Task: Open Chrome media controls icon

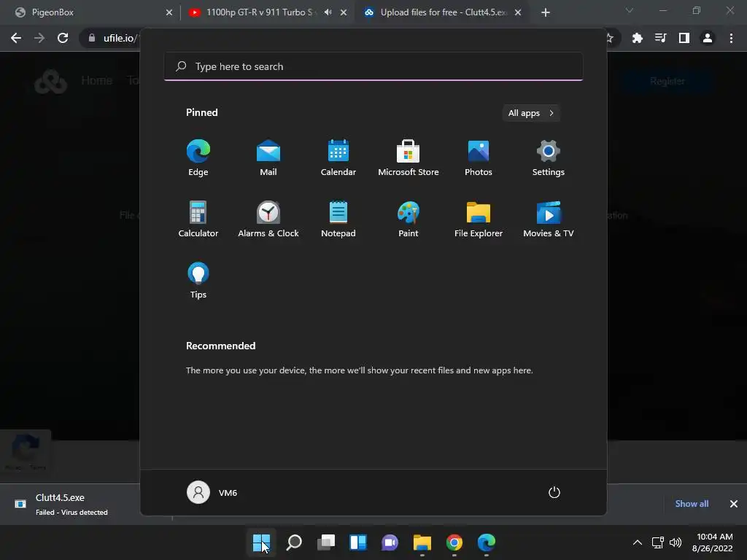Action: click(660, 38)
